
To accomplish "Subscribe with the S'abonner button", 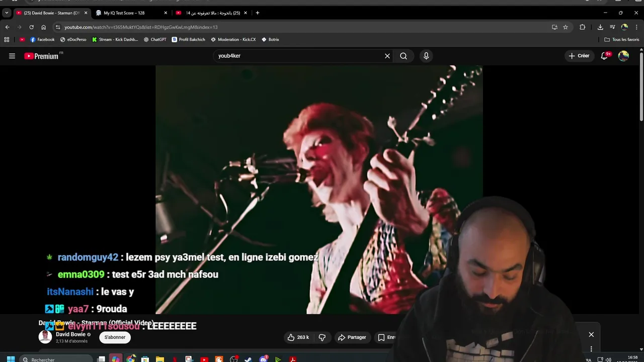I will click(x=115, y=337).
